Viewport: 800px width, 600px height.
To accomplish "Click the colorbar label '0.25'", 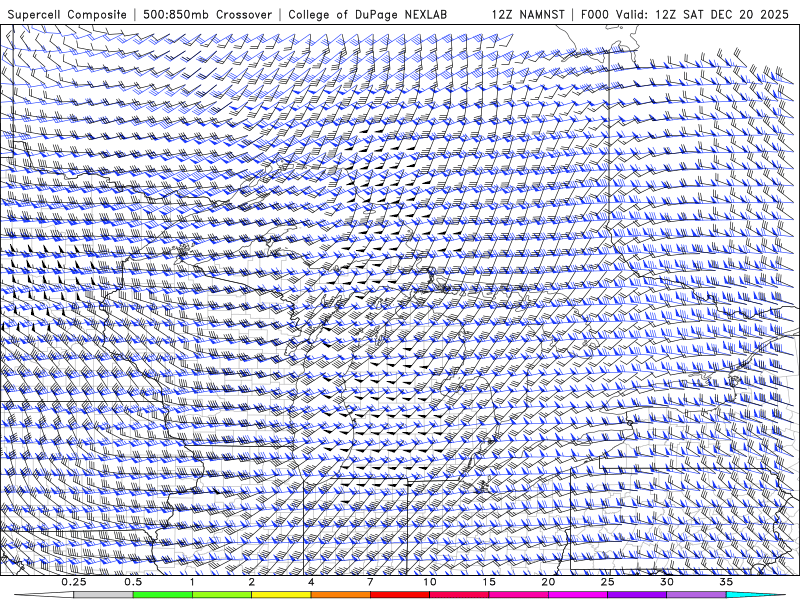I will [x=73, y=582].
